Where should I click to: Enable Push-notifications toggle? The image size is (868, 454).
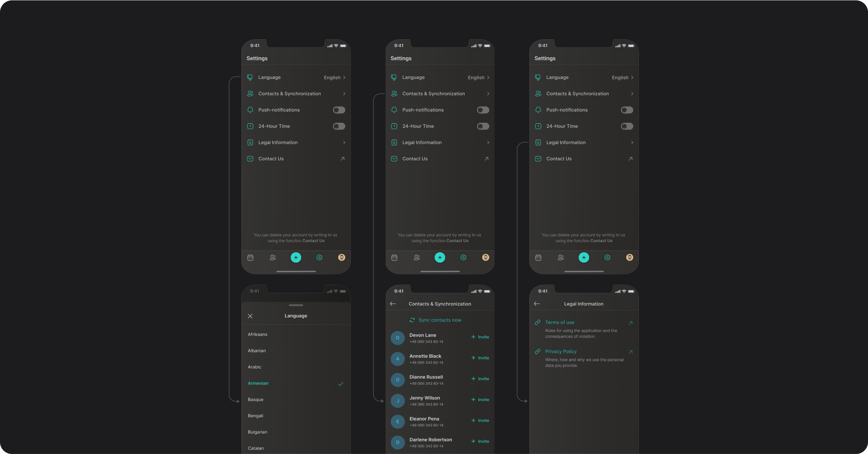coord(339,110)
